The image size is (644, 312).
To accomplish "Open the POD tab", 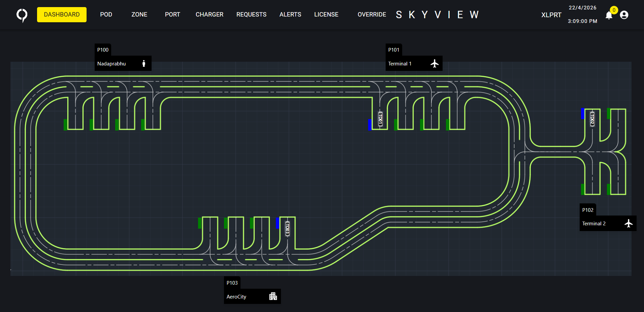I will tap(106, 15).
